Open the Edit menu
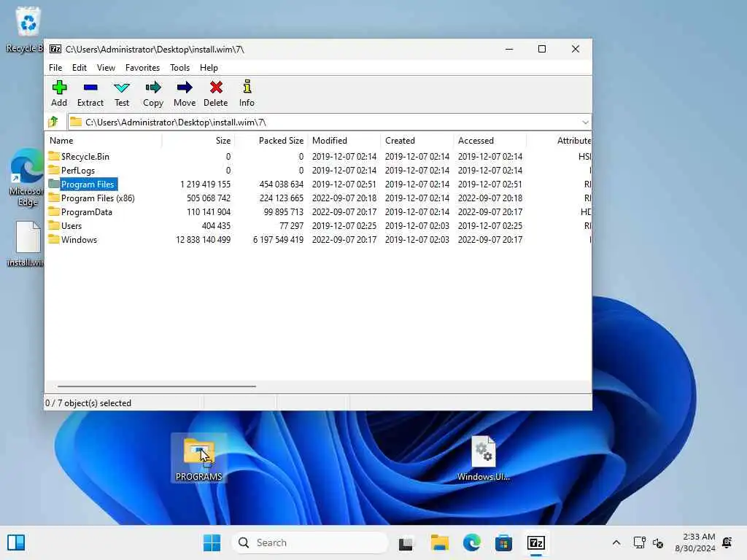747x560 pixels. pos(79,68)
